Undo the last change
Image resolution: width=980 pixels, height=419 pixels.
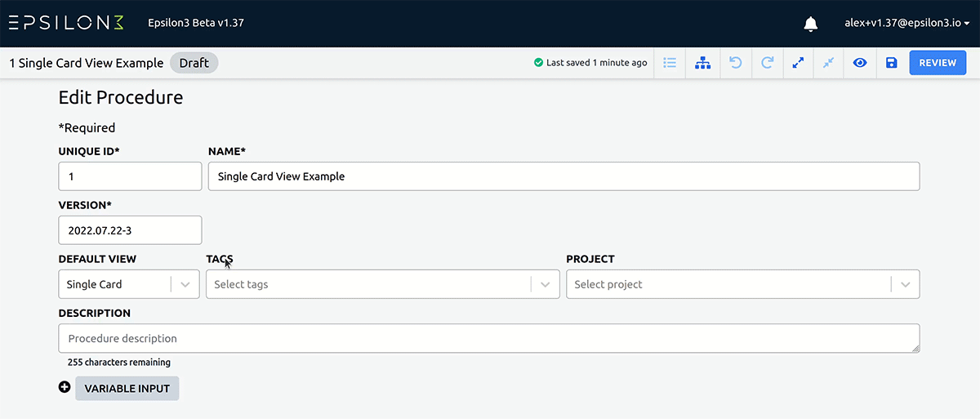point(735,63)
